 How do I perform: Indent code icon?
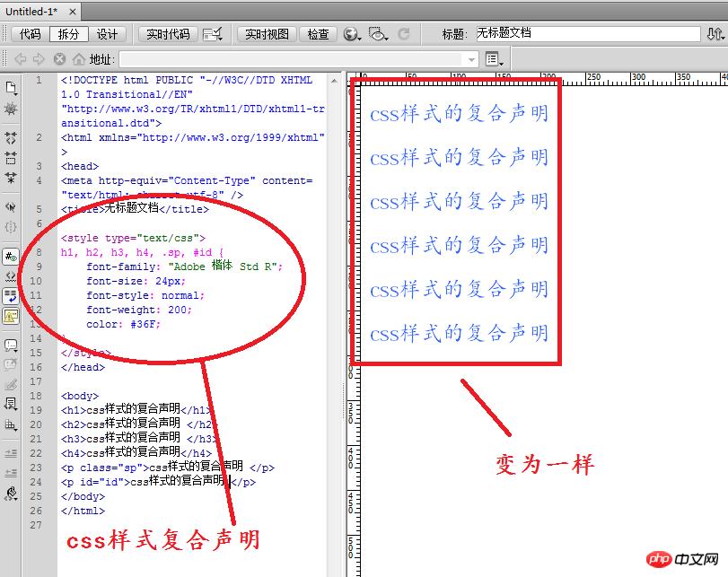[x=11, y=453]
